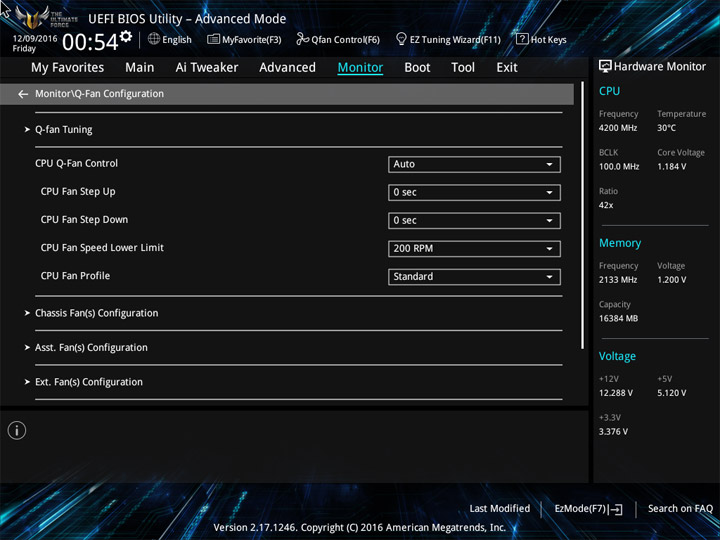Click the Voltage section heading
720x540 pixels.
click(x=617, y=356)
